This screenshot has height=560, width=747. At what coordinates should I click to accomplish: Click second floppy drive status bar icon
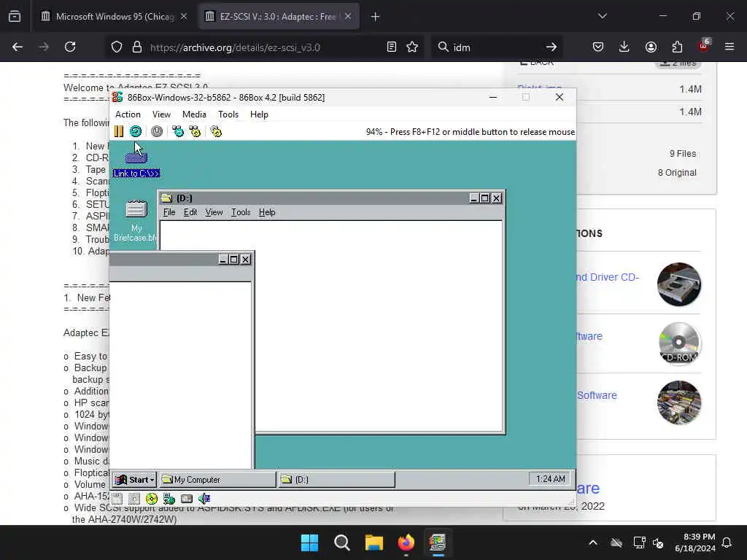click(134, 499)
